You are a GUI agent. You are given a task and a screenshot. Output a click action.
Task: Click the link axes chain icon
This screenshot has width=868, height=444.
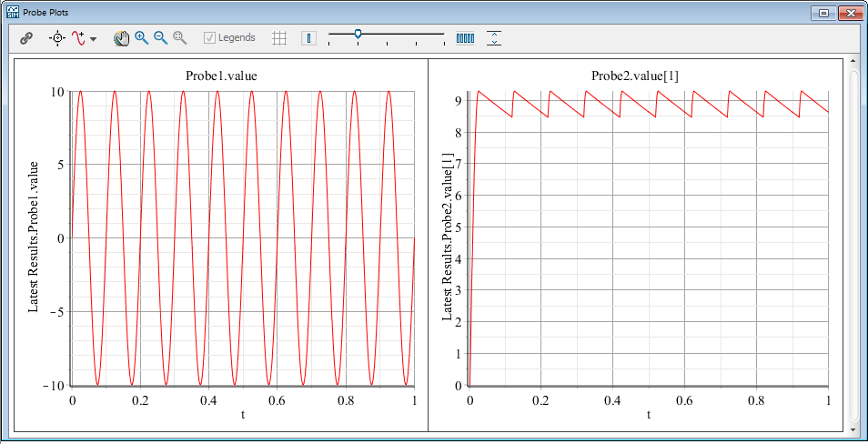[x=26, y=38]
